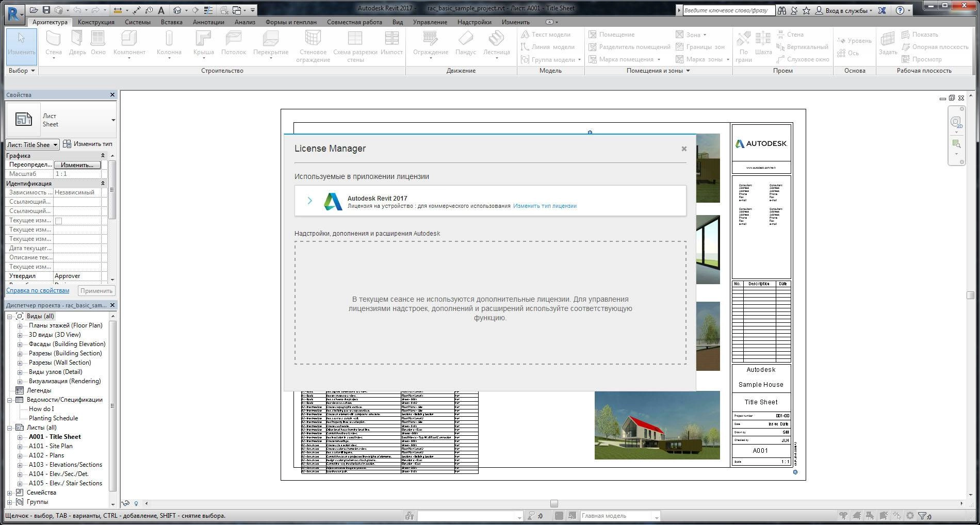Open the Аннотации ribbon tab
This screenshot has height=525, width=980.
pyautogui.click(x=208, y=22)
